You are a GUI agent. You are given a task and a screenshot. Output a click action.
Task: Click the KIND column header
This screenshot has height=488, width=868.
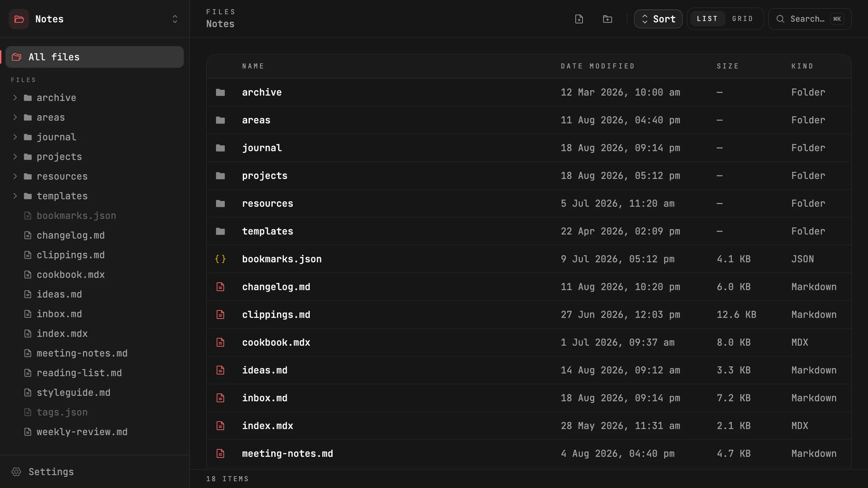point(802,66)
